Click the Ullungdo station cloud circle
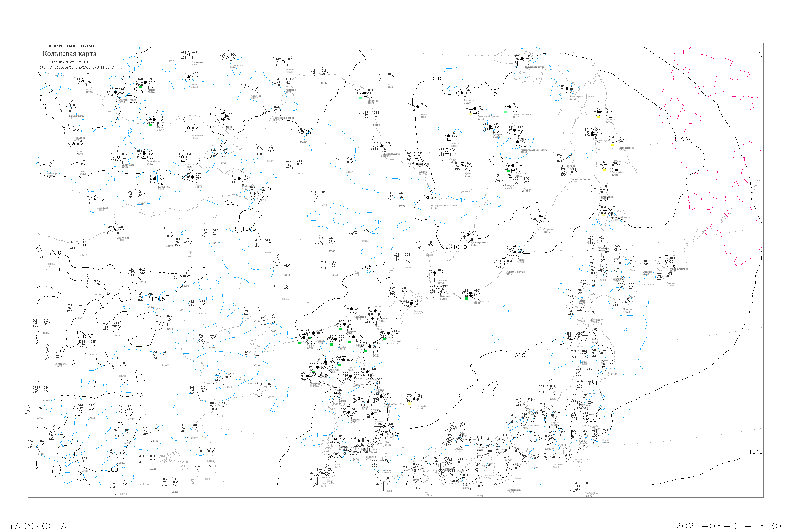This screenshot has height=532, width=798. (x=414, y=399)
